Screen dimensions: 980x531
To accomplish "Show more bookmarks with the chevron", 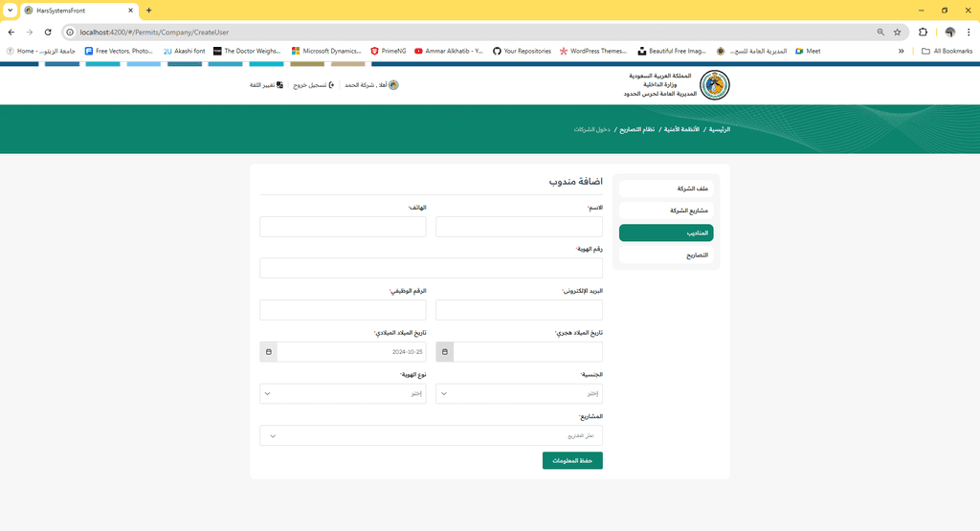I will click(x=901, y=52).
